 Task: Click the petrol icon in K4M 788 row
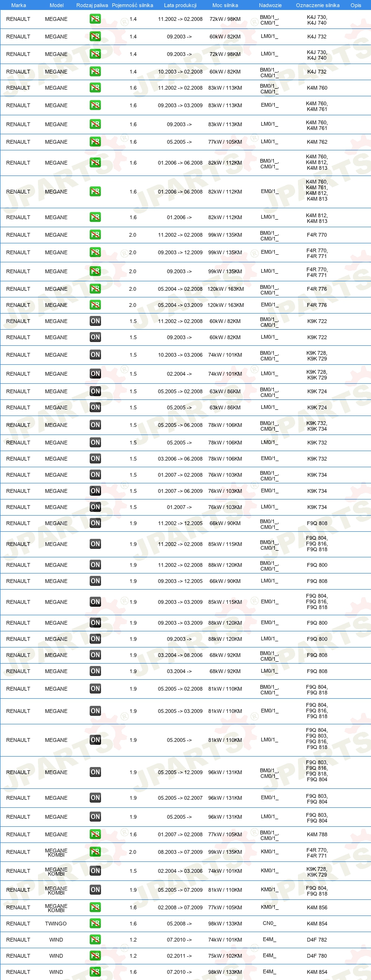[x=95, y=834]
